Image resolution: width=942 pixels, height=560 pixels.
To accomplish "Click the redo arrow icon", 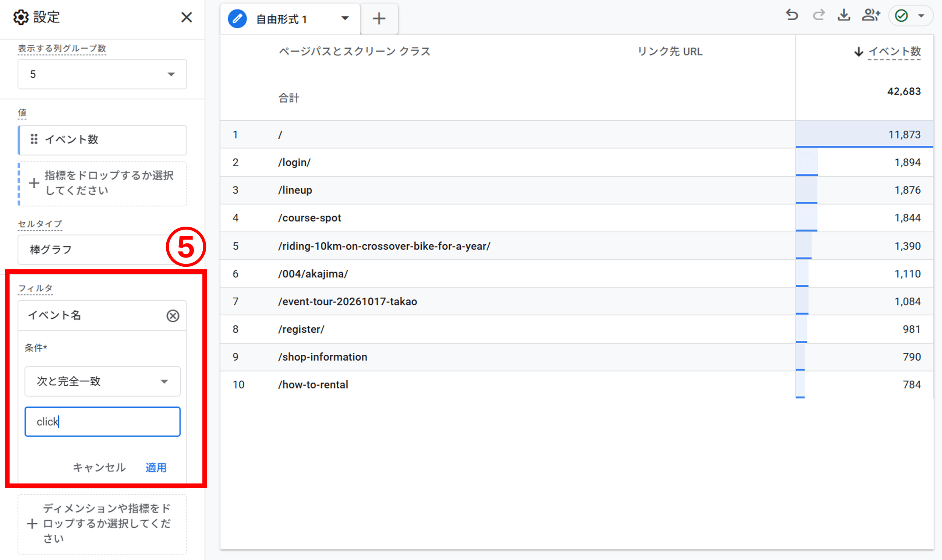I will click(x=818, y=15).
